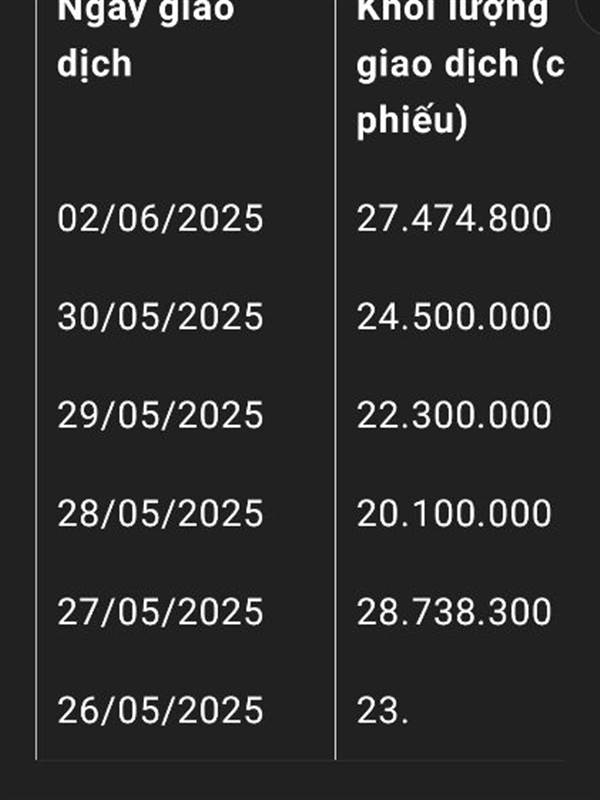This screenshot has width=600, height=800.
Task: Tap the word dịch under Ngày giao
Action: [94, 63]
